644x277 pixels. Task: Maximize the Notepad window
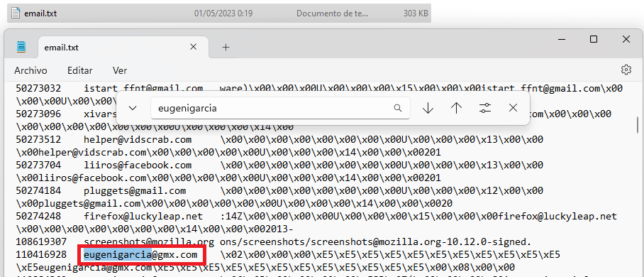point(594,39)
